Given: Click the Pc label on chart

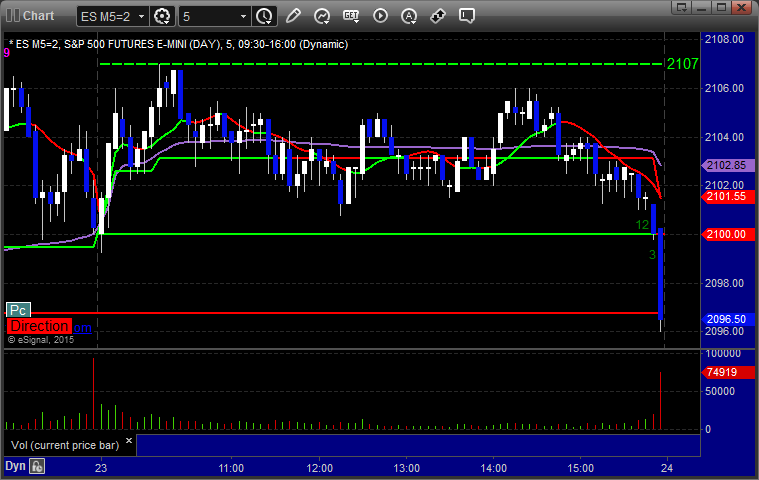Looking at the screenshot, I should point(18,310).
